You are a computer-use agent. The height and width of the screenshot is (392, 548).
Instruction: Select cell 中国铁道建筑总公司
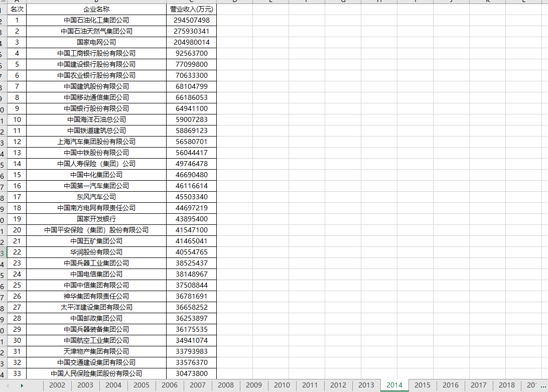(x=96, y=131)
